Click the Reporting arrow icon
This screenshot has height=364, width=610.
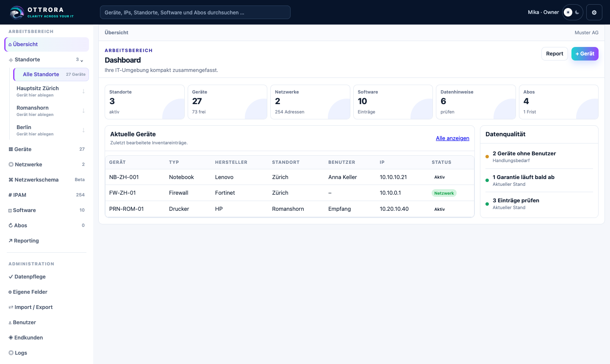pyautogui.click(x=11, y=241)
